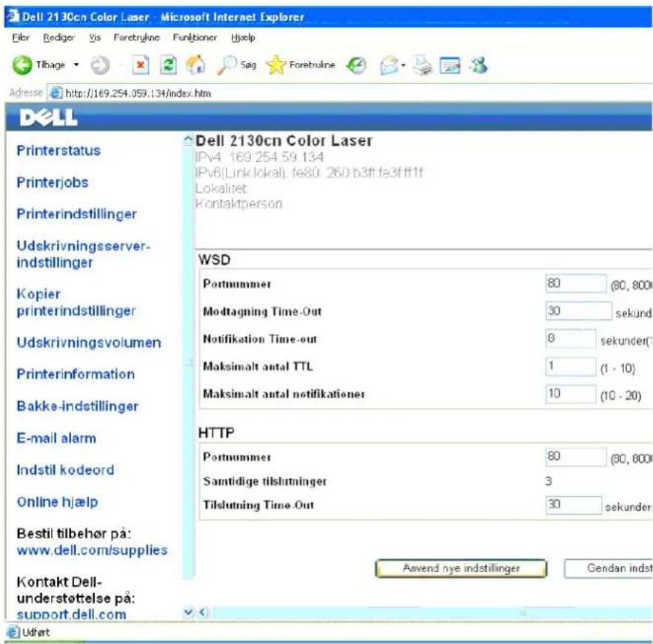The width and height of the screenshot is (653, 644).
Task: Open the Bakke-indstillinger link
Action: click(78, 406)
